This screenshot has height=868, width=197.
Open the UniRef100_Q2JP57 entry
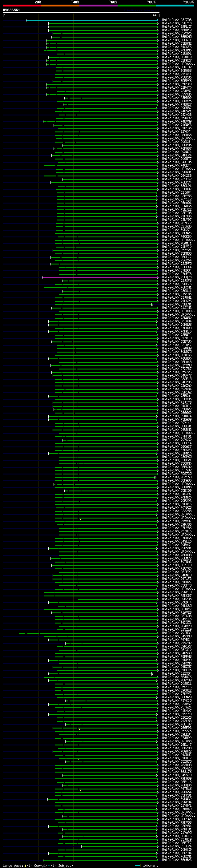pos(177,91)
